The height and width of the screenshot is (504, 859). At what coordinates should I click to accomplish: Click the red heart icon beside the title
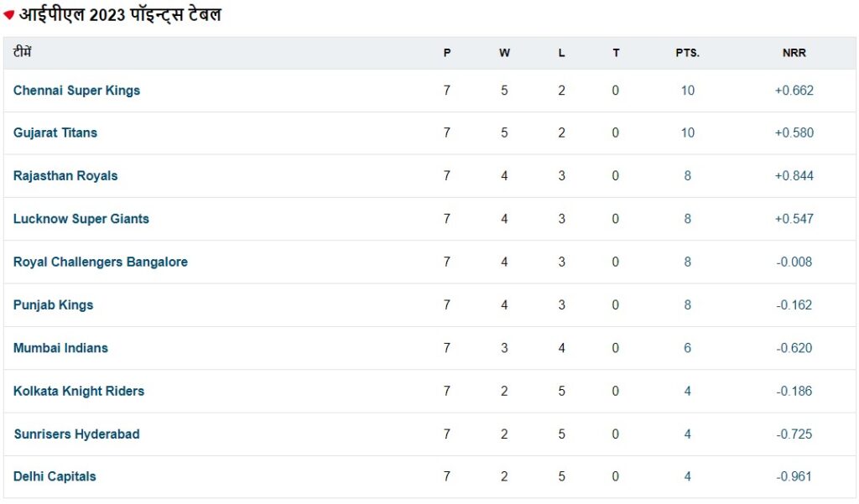click(8, 15)
